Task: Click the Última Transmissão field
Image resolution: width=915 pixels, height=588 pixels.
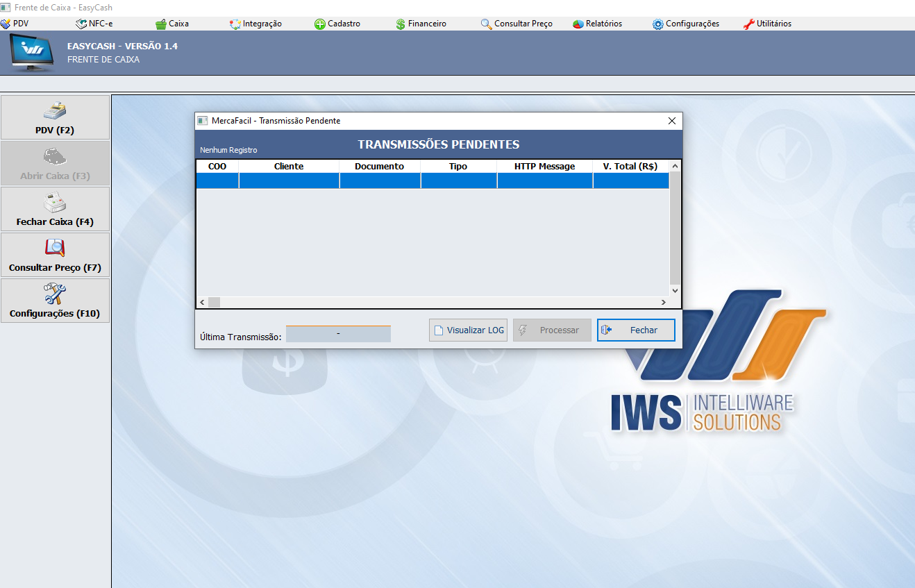Action: pos(338,334)
